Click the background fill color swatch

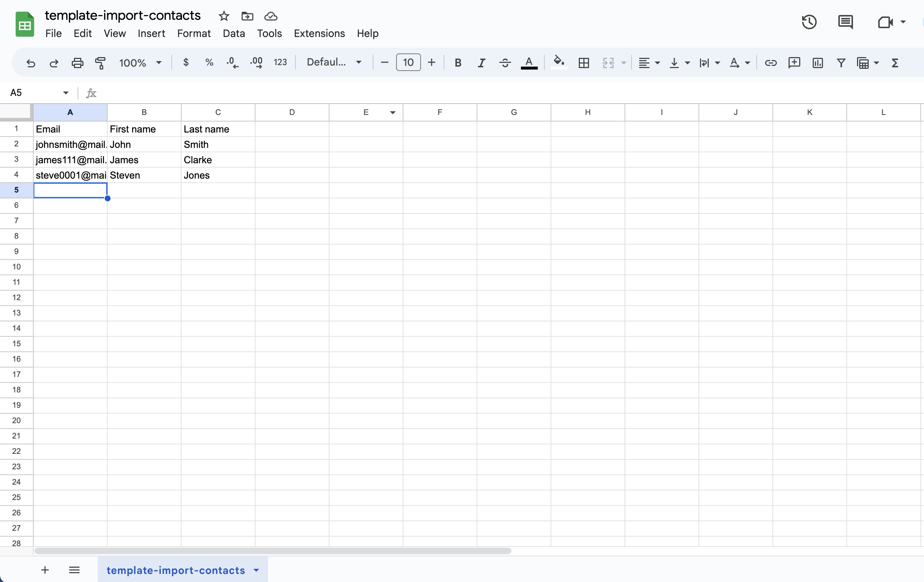[x=558, y=62]
